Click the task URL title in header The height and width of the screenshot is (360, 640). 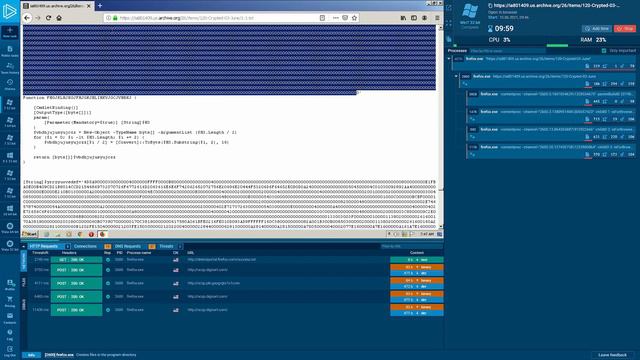[x=557, y=6]
